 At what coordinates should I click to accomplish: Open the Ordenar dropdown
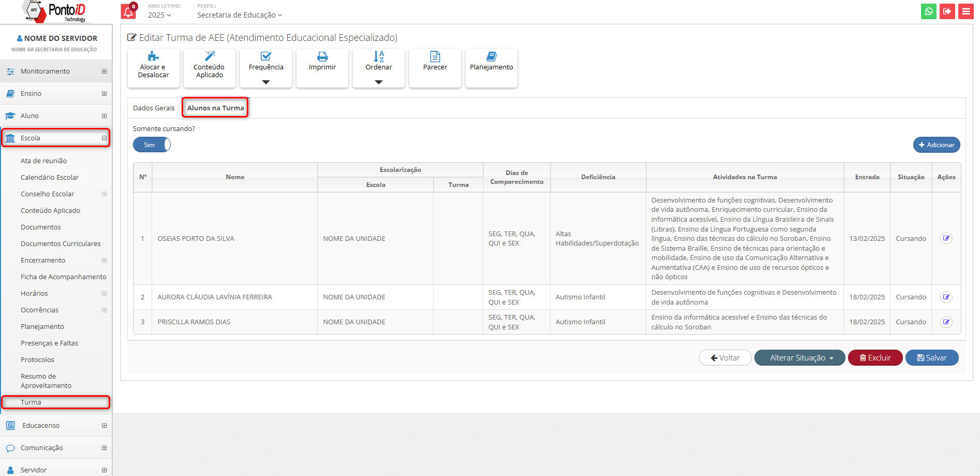(x=379, y=68)
